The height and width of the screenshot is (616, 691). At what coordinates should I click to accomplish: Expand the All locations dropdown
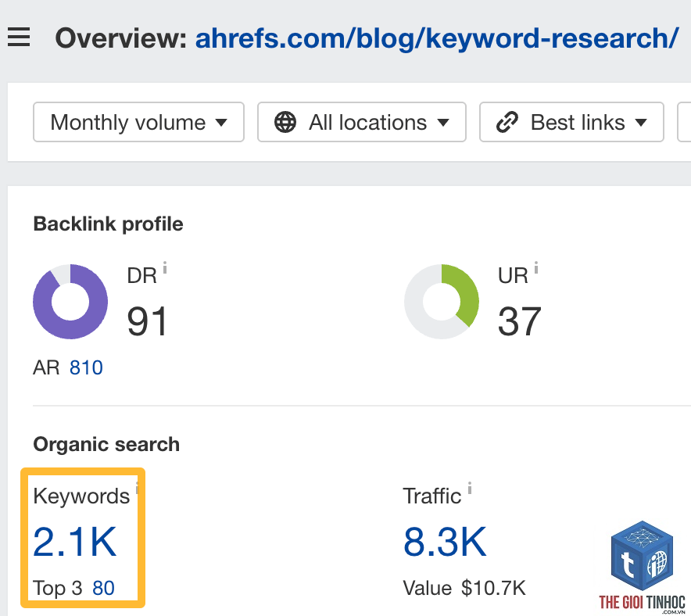pyautogui.click(x=362, y=122)
